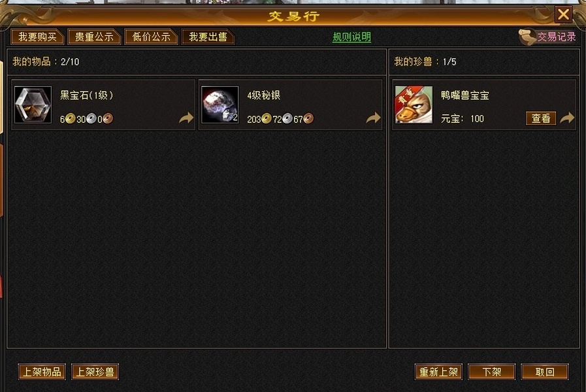Click the 取回 button
Screen dimensions: 586x392
[545, 372]
